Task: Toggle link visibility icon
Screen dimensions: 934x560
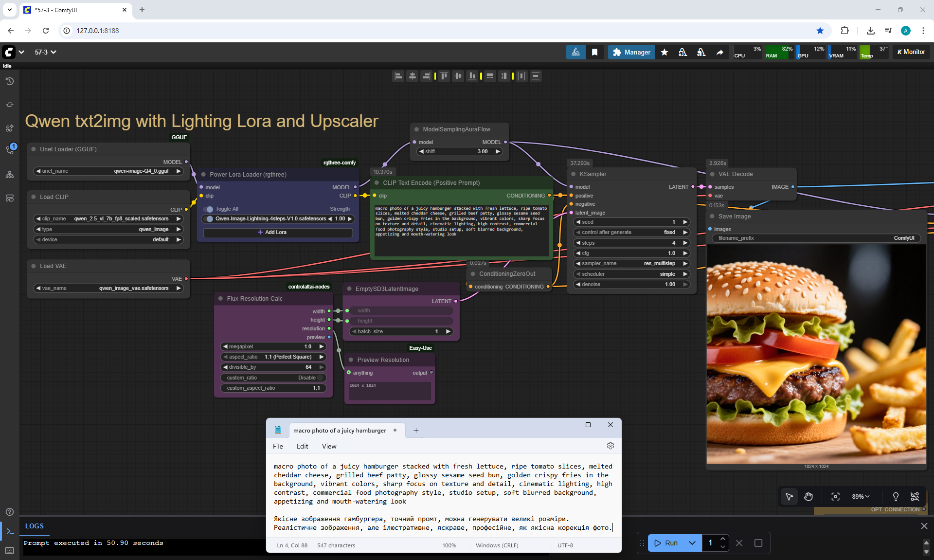Action: tap(915, 496)
